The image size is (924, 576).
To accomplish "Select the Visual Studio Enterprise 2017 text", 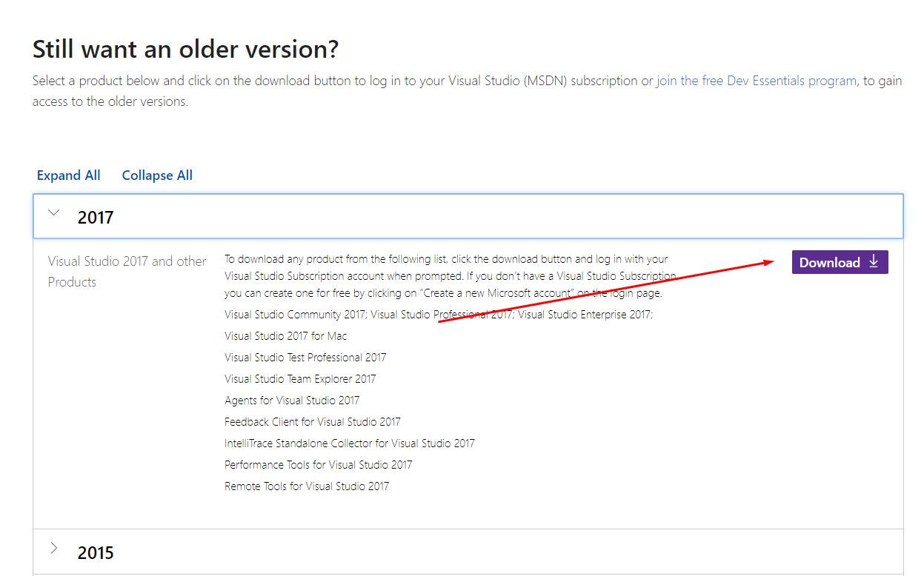I will [x=585, y=315].
